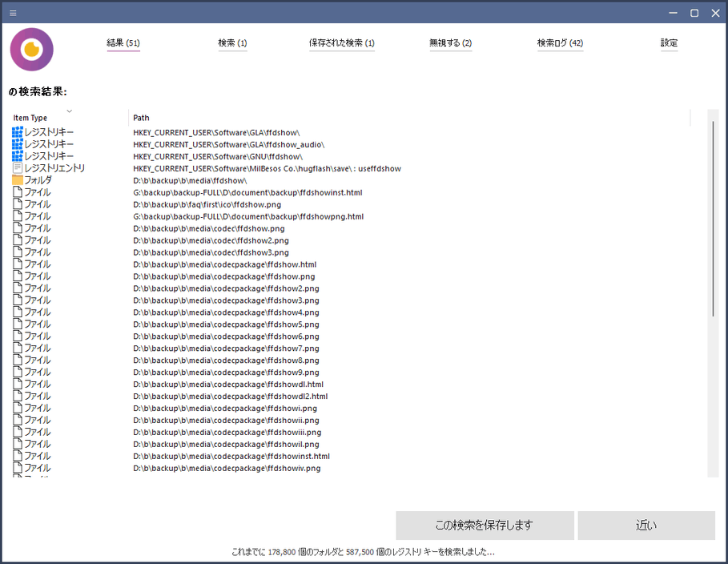Click registry entry icon for useffdshow row
The image size is (728, 564).
pos(17,168)
